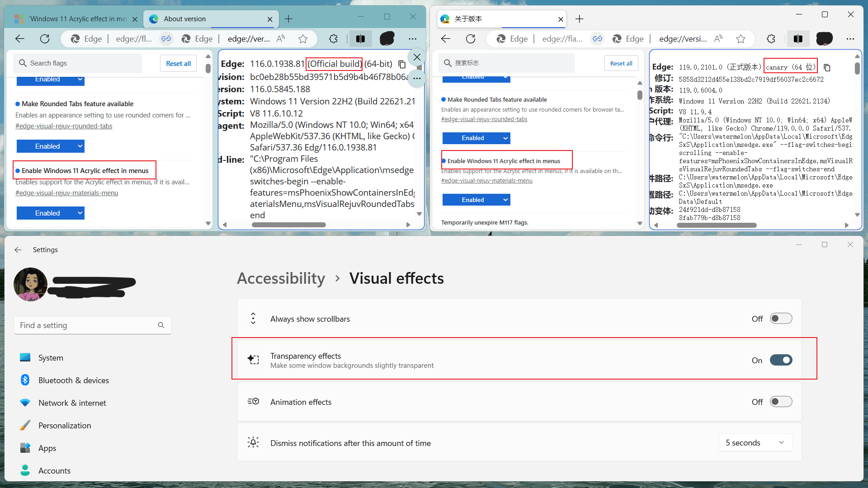Open split screen icon in Edge toolbar
The height and width of the screenshot is (488, 868).
tap(360, 39)
